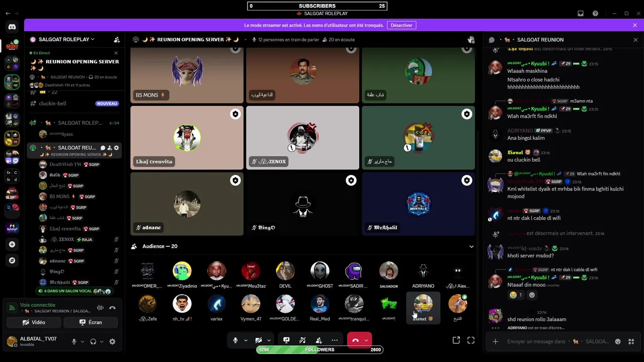Open camera options arrow in stage controls
Viewport: 644px width, 362px height.
pyautogui.click(x=269, y=340)
